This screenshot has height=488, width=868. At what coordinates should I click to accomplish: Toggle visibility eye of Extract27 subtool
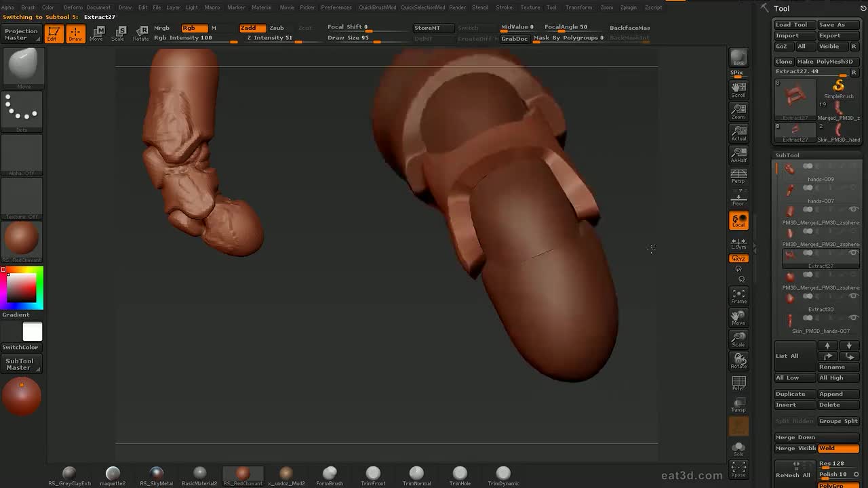tap(854, 253)
